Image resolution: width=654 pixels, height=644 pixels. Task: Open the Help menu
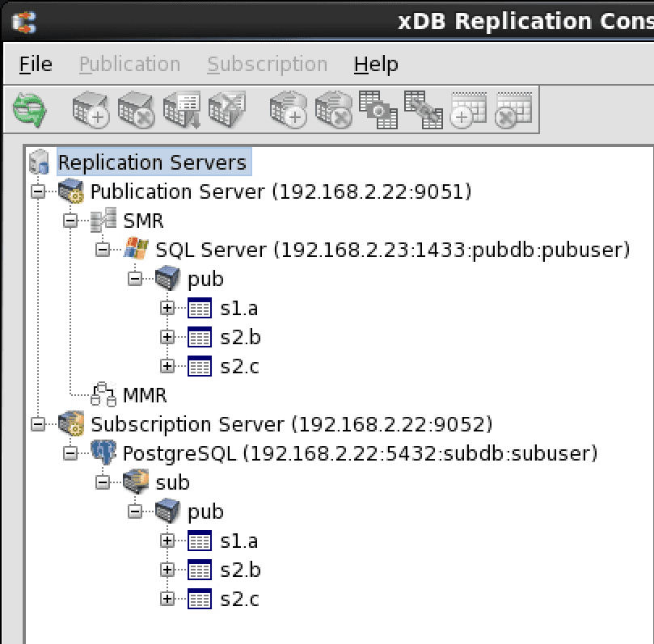click(x=376, y=65)
